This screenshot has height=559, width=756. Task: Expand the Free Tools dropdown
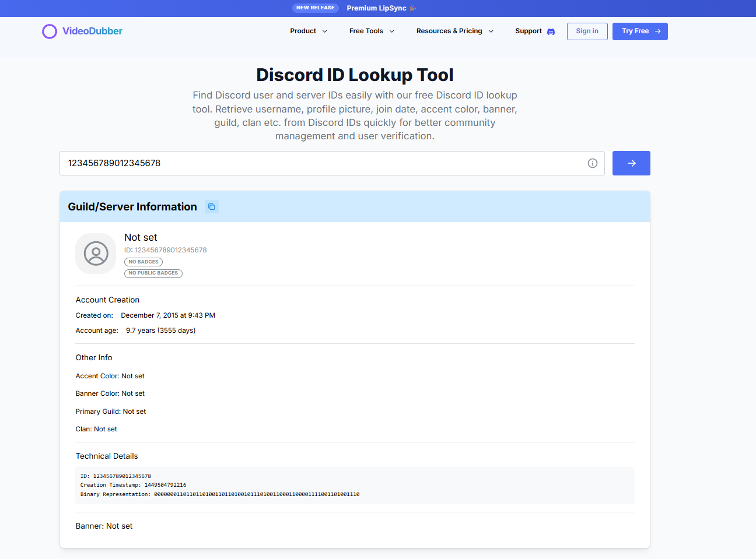coord(371,31)
